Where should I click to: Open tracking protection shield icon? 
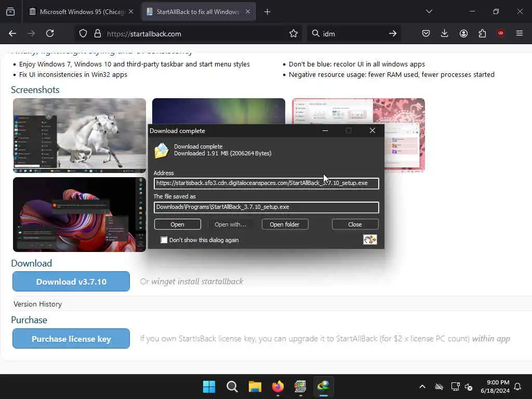[83, 34]
